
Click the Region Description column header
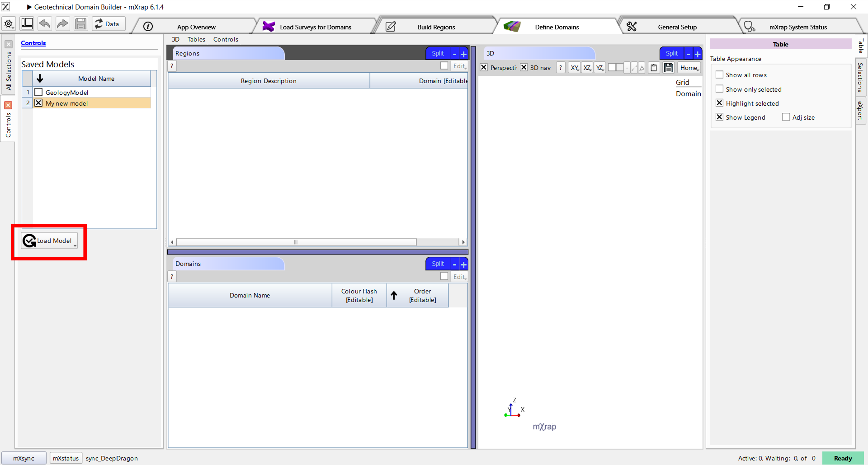point(268,81)
